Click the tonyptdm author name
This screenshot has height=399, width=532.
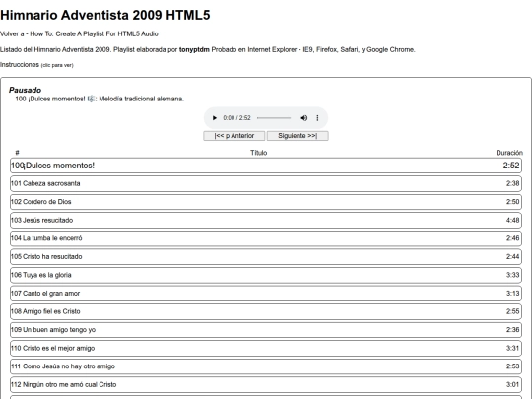tap(194, 50)
